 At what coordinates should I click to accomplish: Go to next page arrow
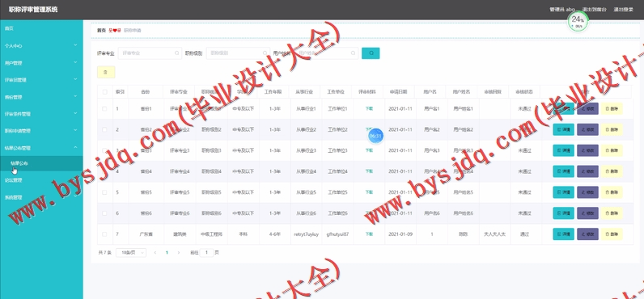click(x=178, y=253)
